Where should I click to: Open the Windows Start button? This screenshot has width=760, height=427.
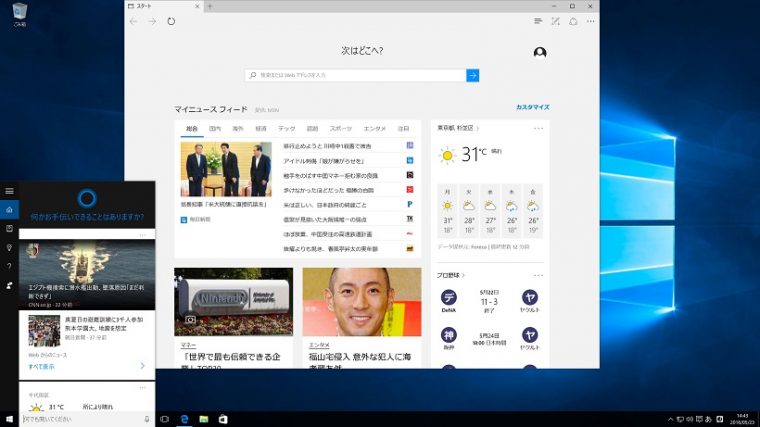click(9, 419)
